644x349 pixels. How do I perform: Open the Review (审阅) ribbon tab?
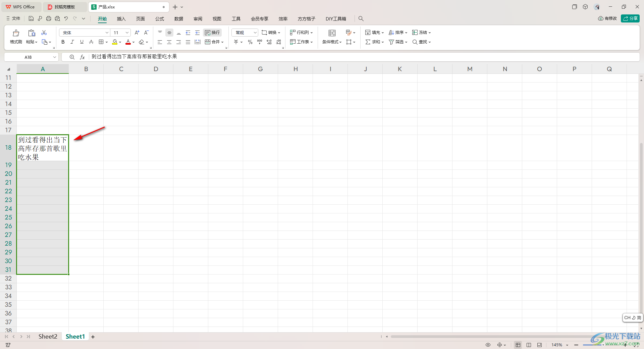click(x=198, y=19)
